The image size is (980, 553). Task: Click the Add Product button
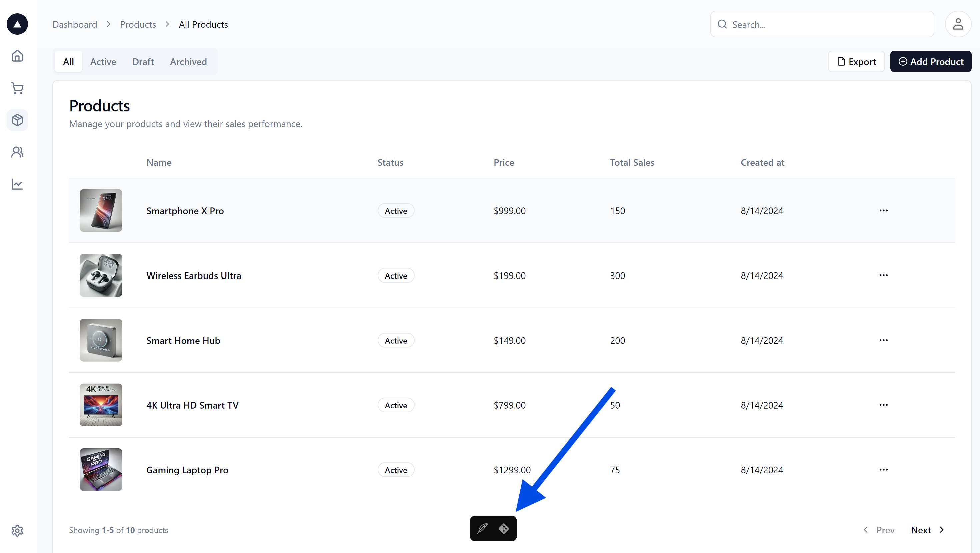pos(931,61)
